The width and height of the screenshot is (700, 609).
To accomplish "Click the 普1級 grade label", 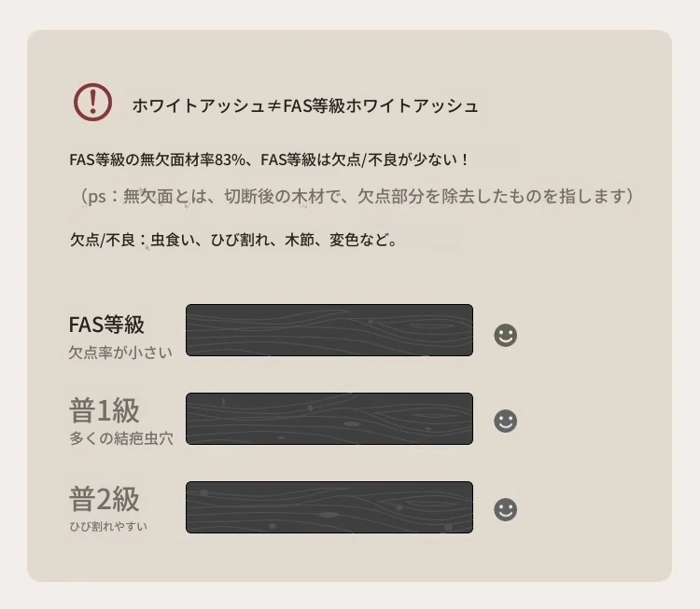I will click(105, 410).
